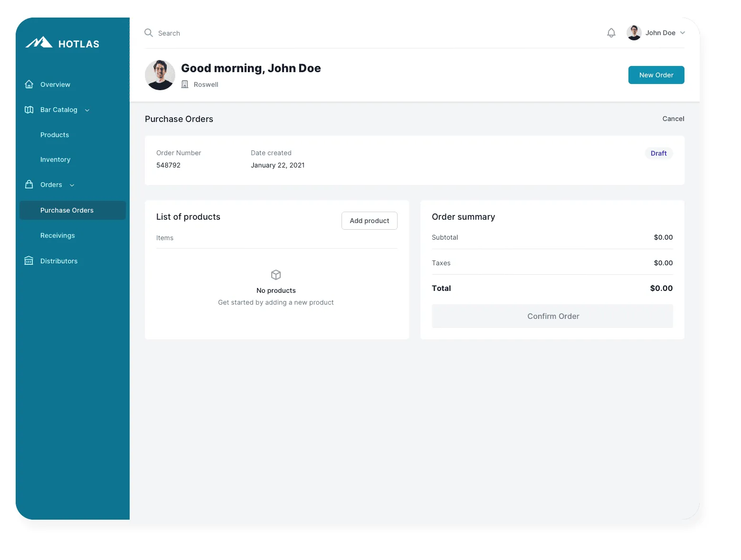This screenshot has height=560, width=741.
Task: Open the Bar Catalog menu label
Action: click(59, 110)
